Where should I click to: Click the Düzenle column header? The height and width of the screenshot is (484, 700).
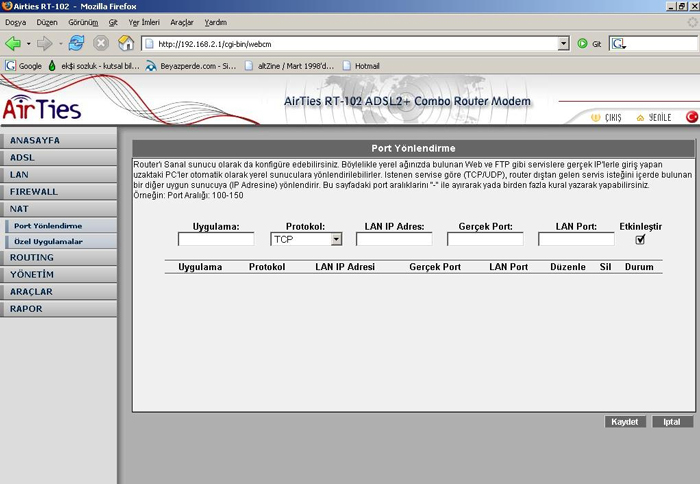pyautogui.click(x=568, y=267)
